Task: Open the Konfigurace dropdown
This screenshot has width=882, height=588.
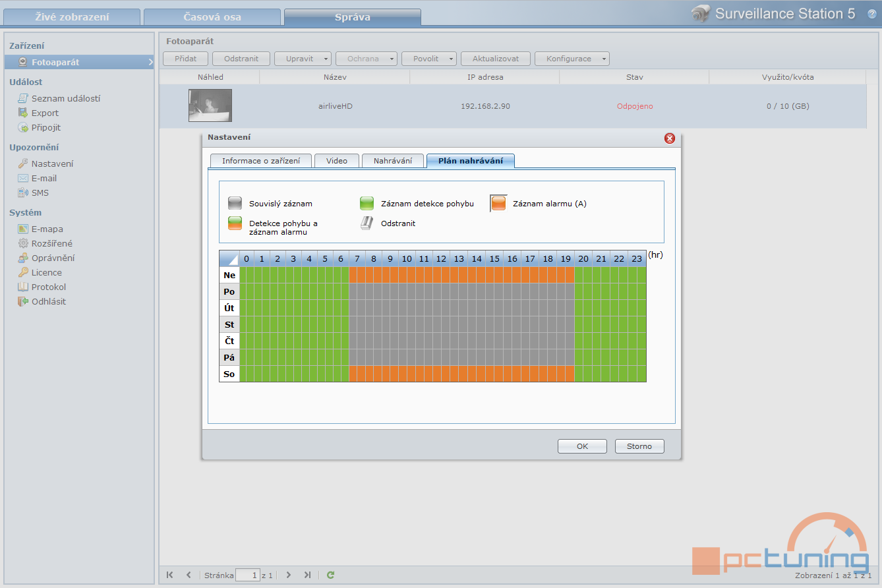Action: tap(572, 59)
